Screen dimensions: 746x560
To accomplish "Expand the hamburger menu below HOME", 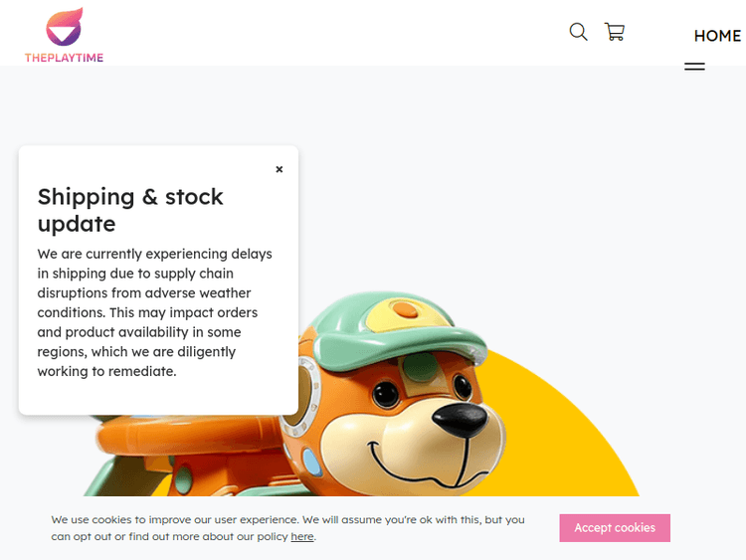I will (x=694, y=67).
